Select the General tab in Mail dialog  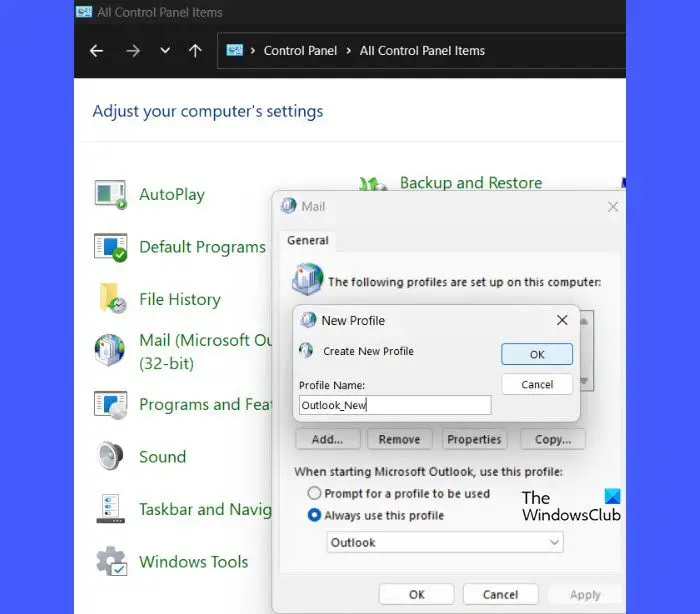pos(308,240)
